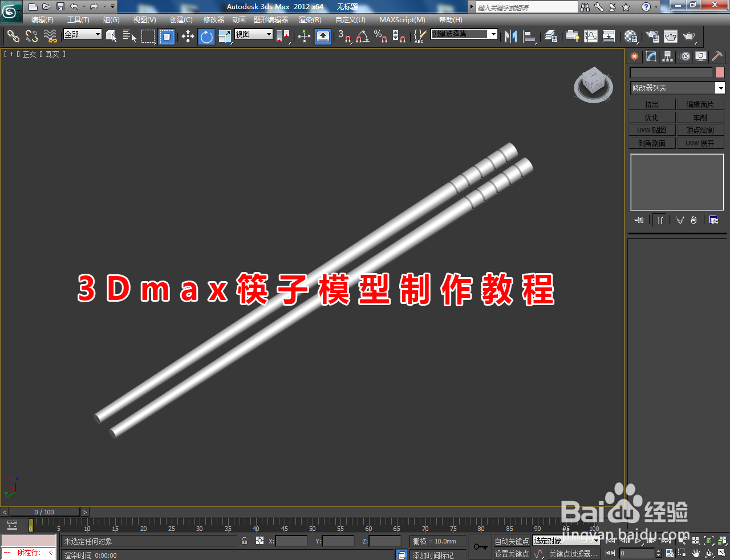Toggle the 设置关键点 set key mode
The width and height of the screenshot is (730, 560).
click(x=512, y=554)
